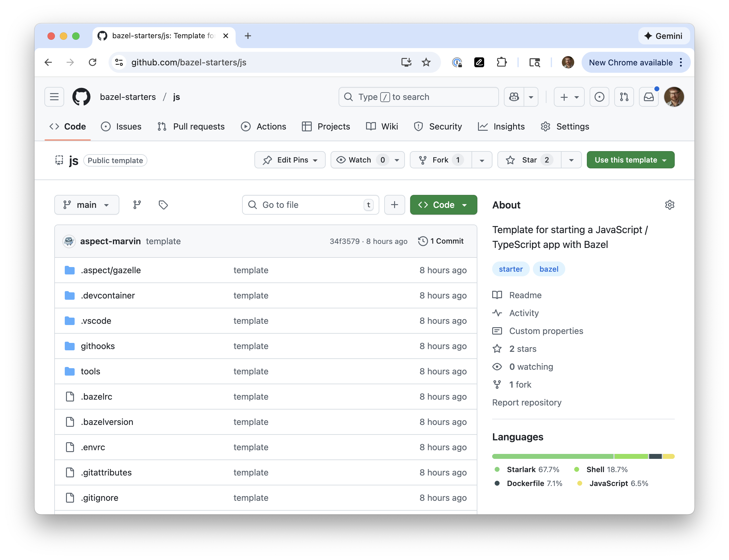The height and width of the screenshot is (560, 729).
Task: Open the Wiki tab
Action: coord(382,127)
